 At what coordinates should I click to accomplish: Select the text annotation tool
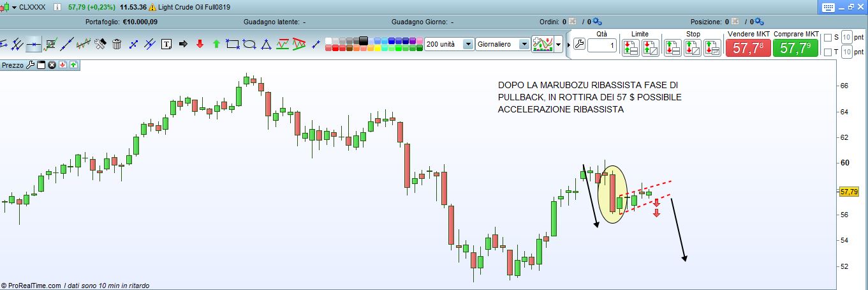[x=166, y=44]
